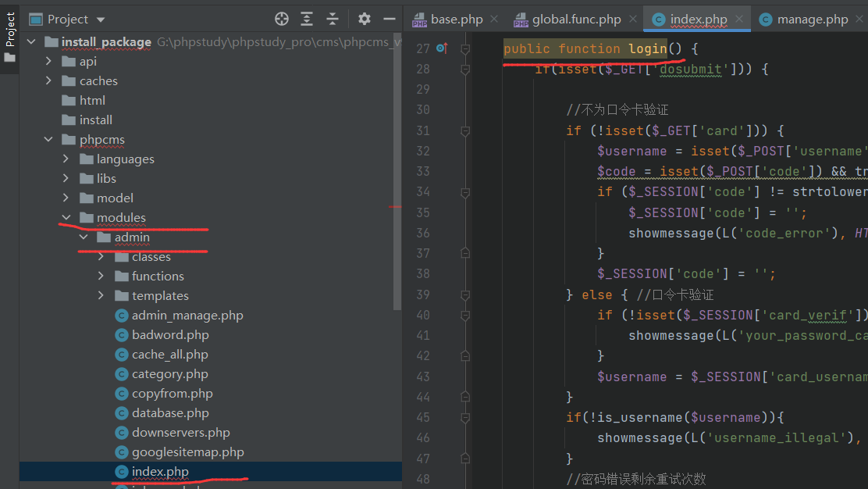Toggle fold marker at line 31

[465, 130]
